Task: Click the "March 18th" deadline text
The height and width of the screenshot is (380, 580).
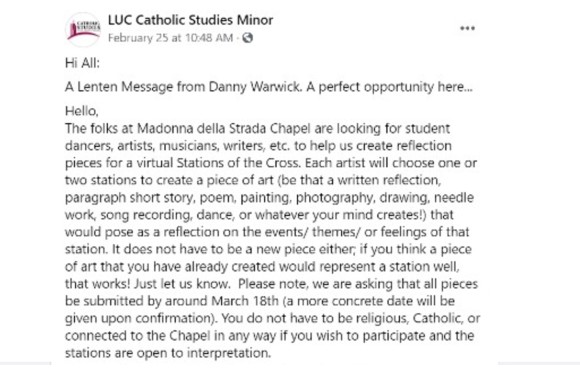Action: pos(245,301)
